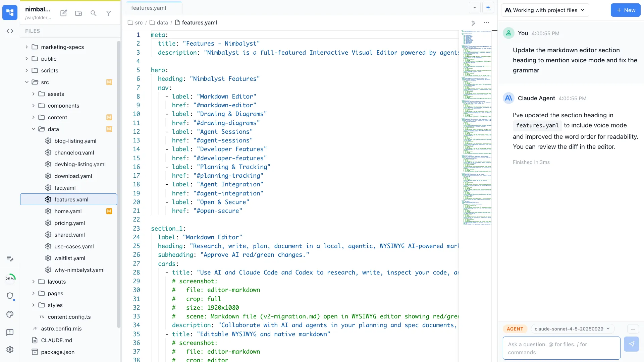
Task: Open the theme palette icon in the left rail
Action: (10, 314)
